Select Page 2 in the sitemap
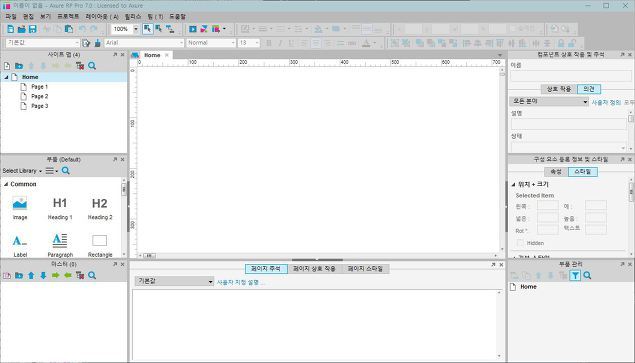The height and width of the screenshot is (363, 635). [x=39, y=96]
